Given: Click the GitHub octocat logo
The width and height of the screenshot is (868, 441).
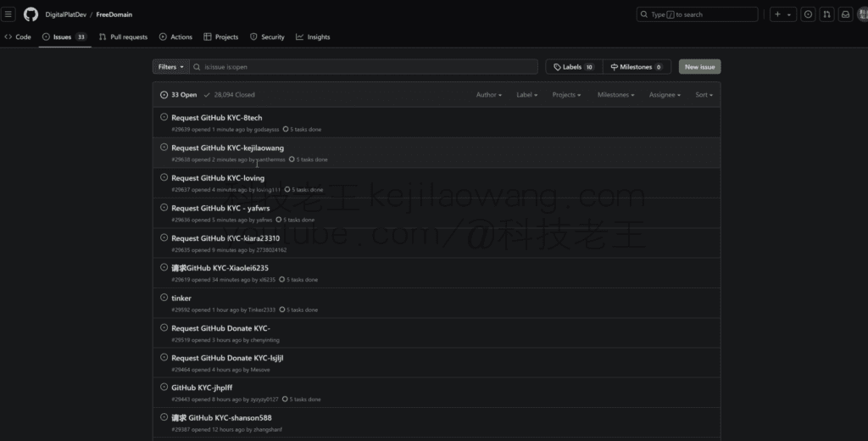Looking at the screenshot, I should [31, 14].
